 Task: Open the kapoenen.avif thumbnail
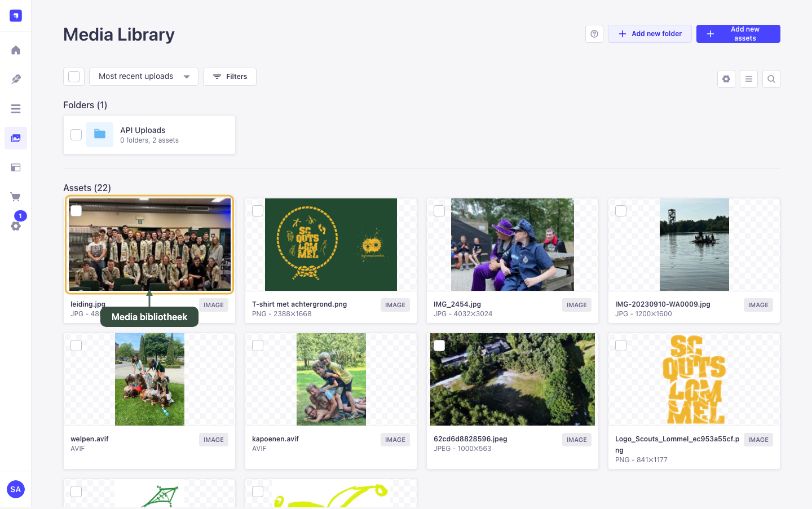click(x=331, y=379)
